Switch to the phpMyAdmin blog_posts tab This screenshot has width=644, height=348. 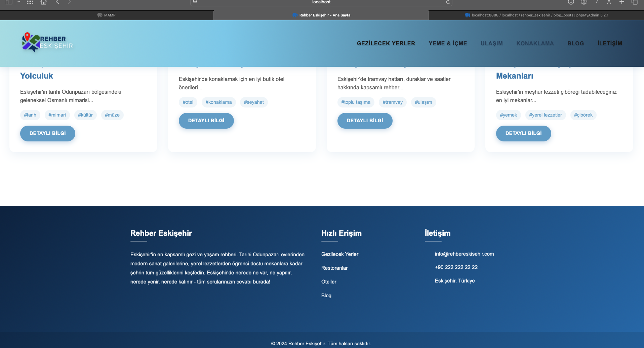(536, 15)
